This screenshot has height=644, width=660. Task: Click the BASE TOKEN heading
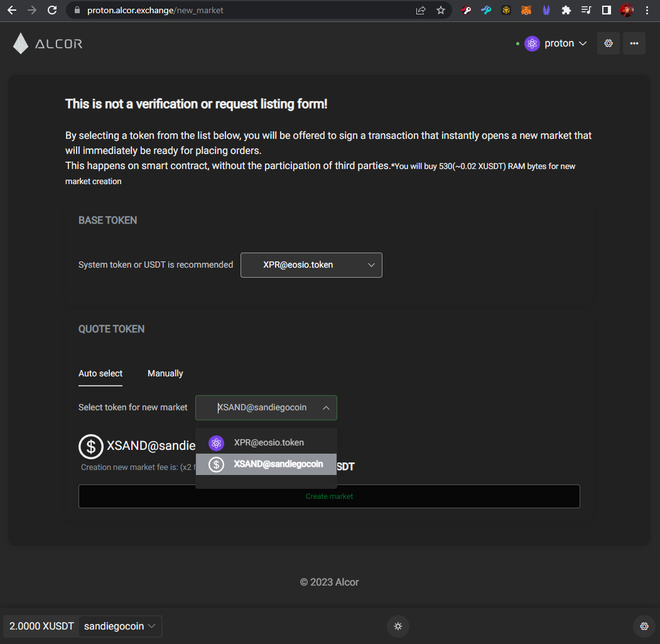pos(108,221)
